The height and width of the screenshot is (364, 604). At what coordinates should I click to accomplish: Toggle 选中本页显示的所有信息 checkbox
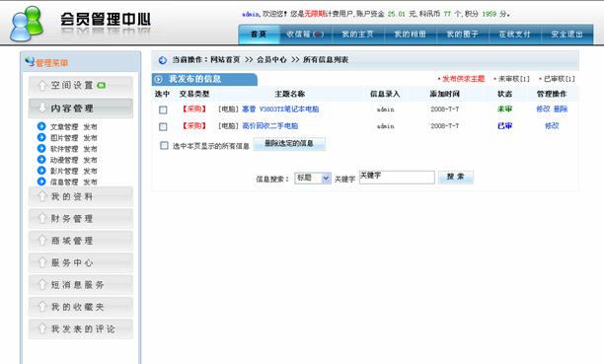pos(164,146)
